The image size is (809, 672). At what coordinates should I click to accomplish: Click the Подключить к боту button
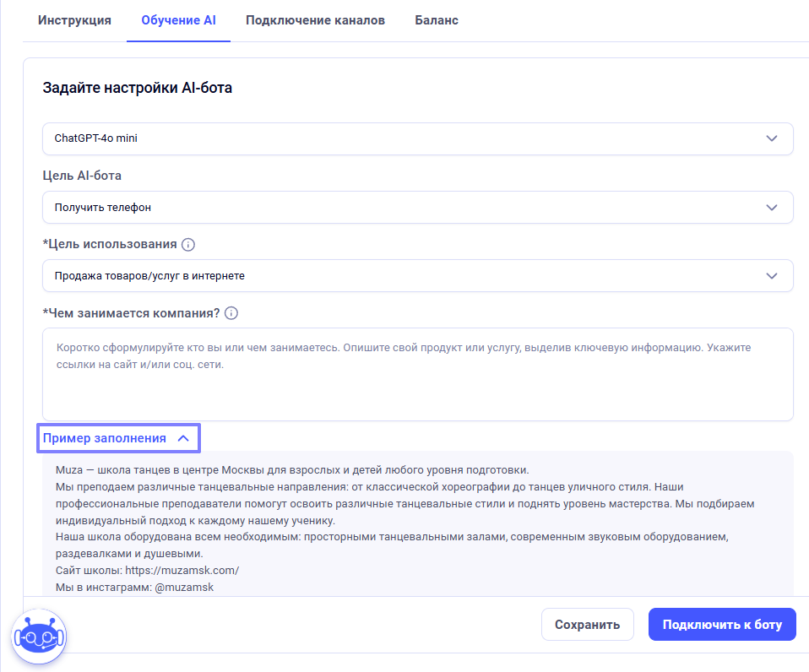[722, 625]
